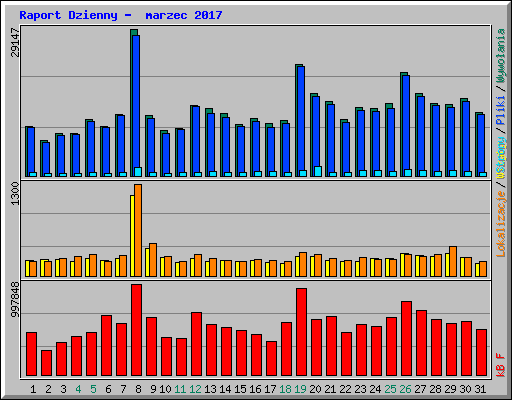512x400 pixels.
Task: Select the blue bar for day 26
Action: point(406,126)
